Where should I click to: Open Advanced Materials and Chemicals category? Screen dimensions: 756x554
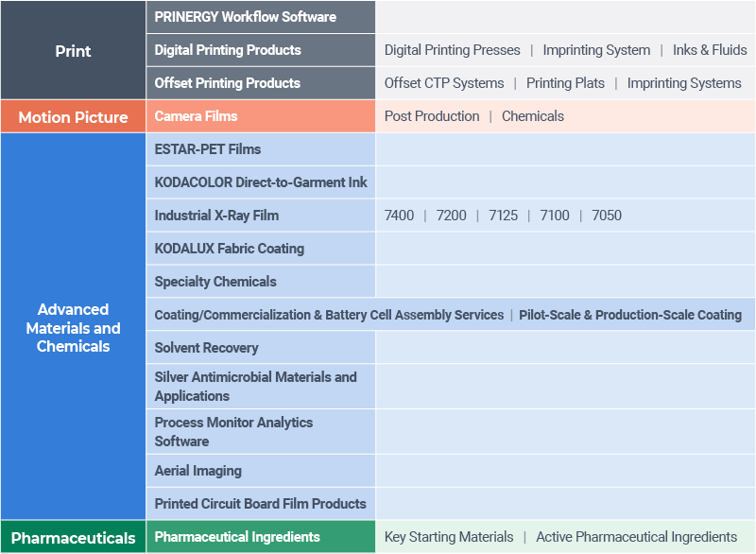coord(73,327)
